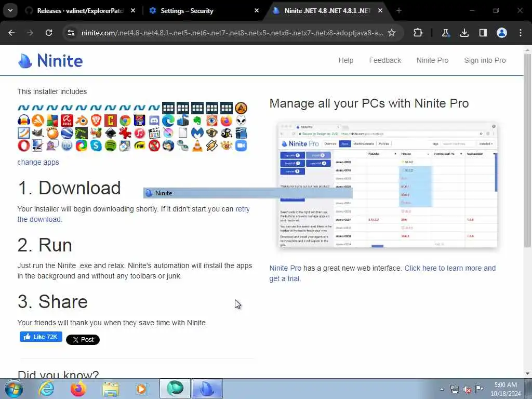The image size is (532, 399).
Task: Click the Evernote elephant icon
Action: pyautogui.click(x=197, y=121)
